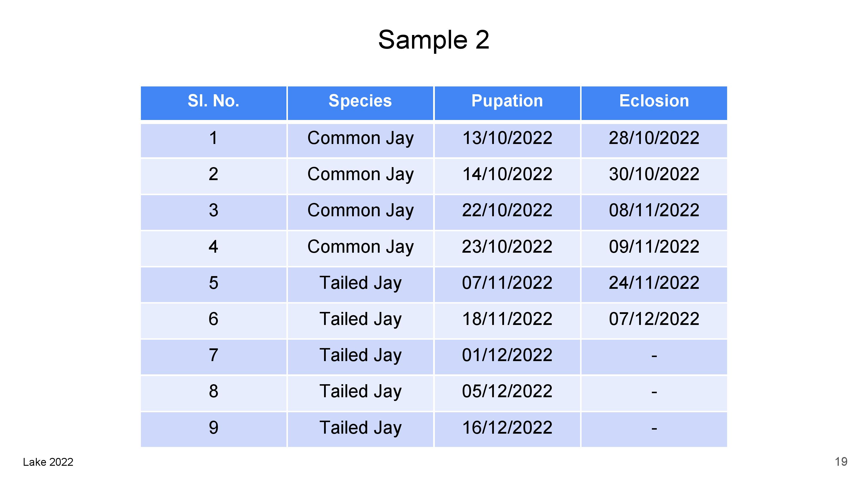
Task: Select pupation date 13/10/2022 cell
Action: pyautogui.click(x=507, y=138)
